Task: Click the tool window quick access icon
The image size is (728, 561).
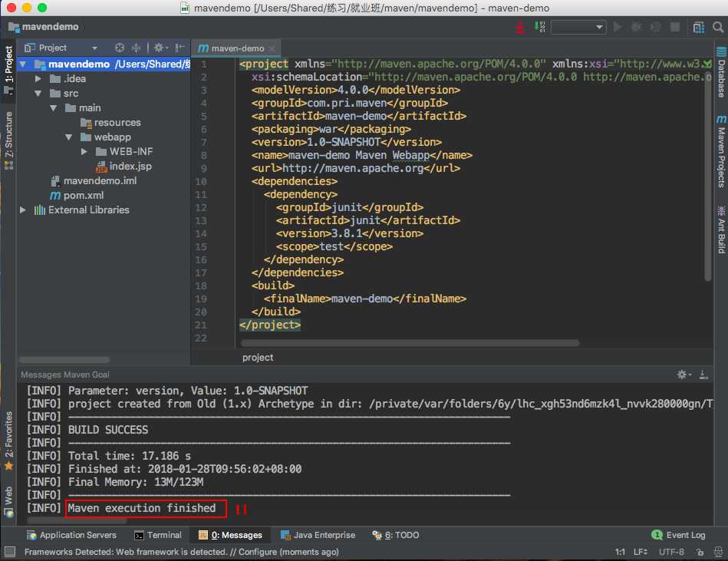Action: click(x=9, y=552)
